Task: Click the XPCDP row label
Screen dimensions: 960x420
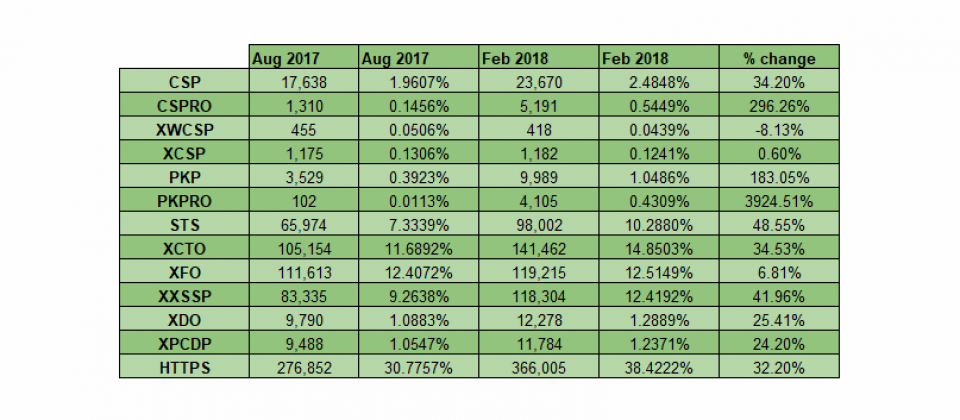Action: 184,343
